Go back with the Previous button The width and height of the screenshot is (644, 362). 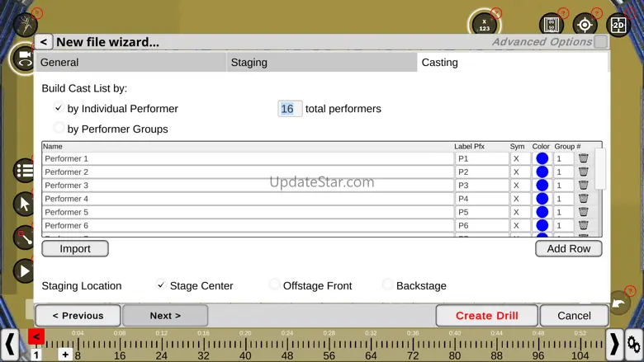(x=78, y=316)
